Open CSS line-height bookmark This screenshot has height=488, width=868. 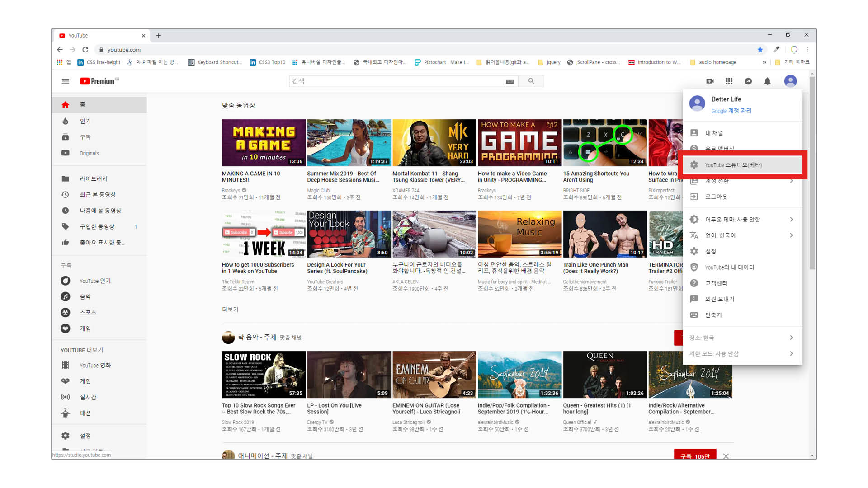[99, 62]
